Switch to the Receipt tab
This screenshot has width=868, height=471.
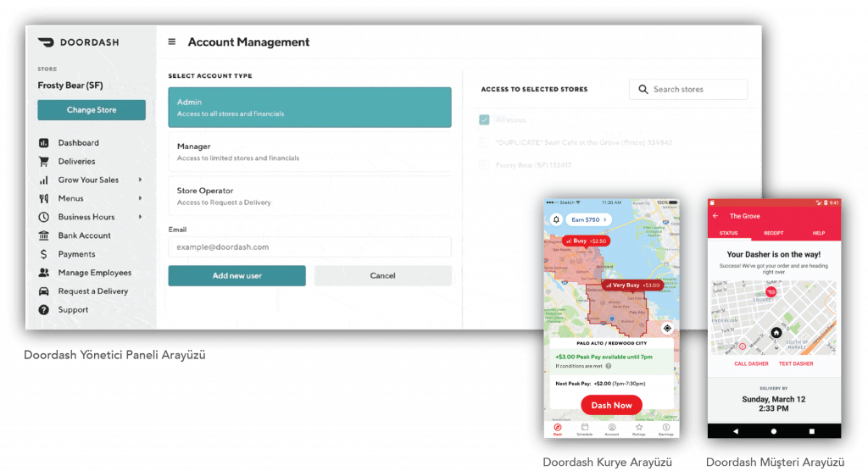(773, 233)
